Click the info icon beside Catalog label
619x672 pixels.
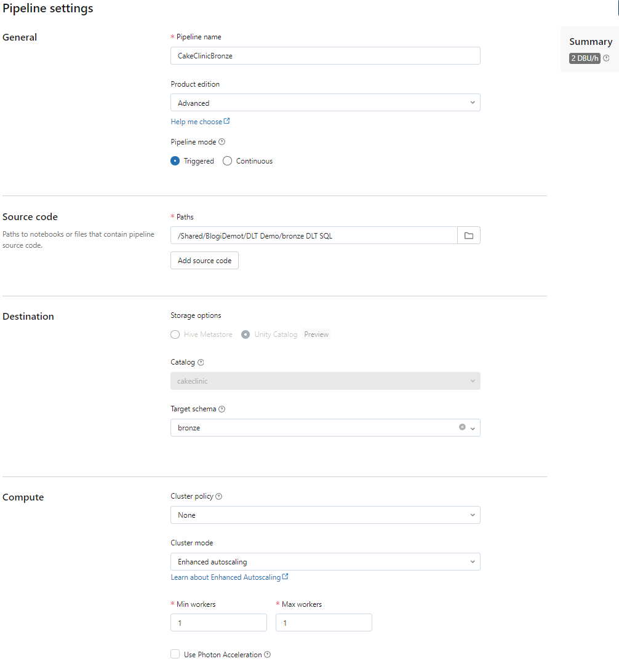pyautogui.click(x=201, y=363)
